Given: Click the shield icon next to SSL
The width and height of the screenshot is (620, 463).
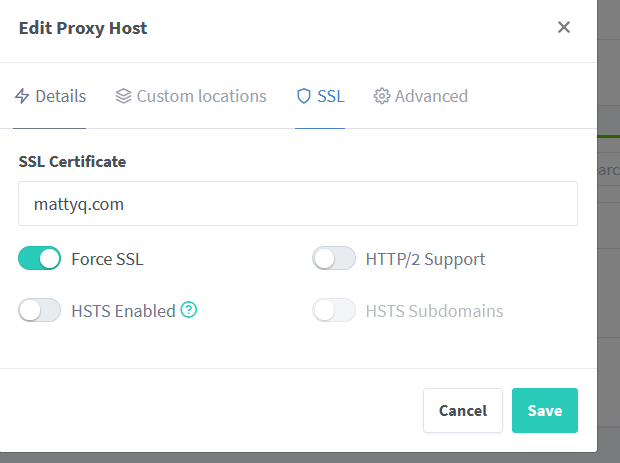Looking at the screenshot, I should coord(304,96).
